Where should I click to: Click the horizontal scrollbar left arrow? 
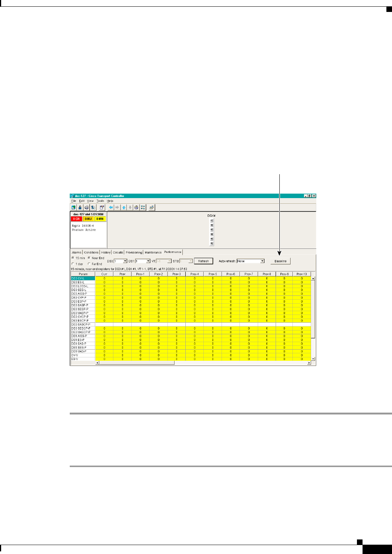[x=98, y=363]
